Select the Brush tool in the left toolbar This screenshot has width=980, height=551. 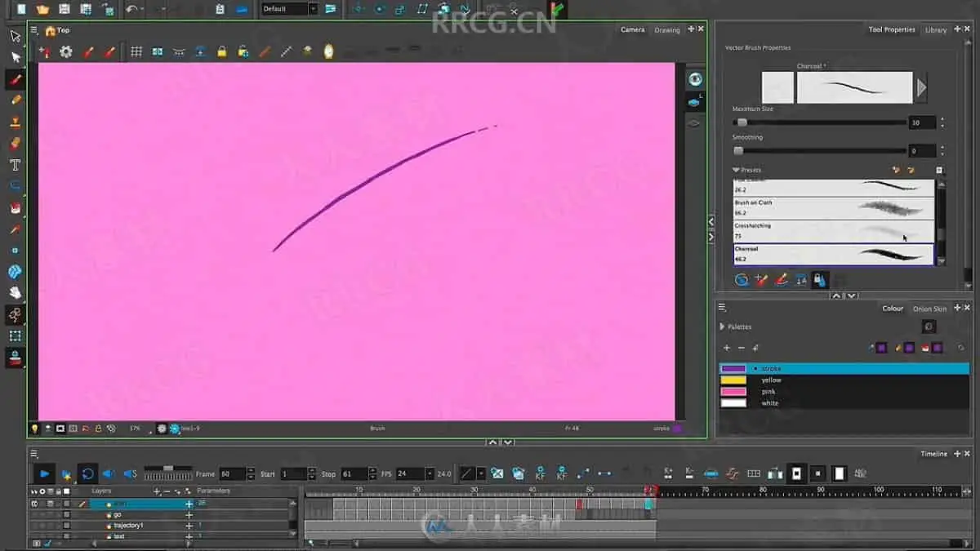coord(15,79)
